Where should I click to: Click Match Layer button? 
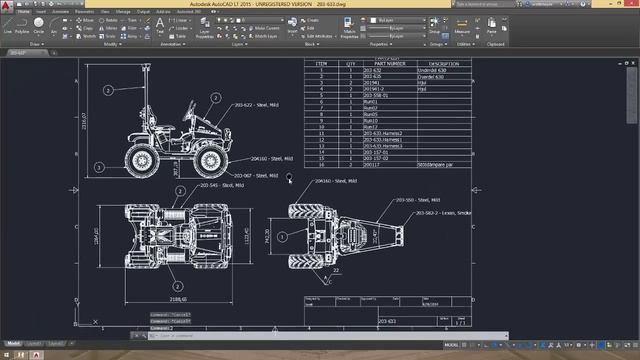pyautogui.click(x=263, y=36)
